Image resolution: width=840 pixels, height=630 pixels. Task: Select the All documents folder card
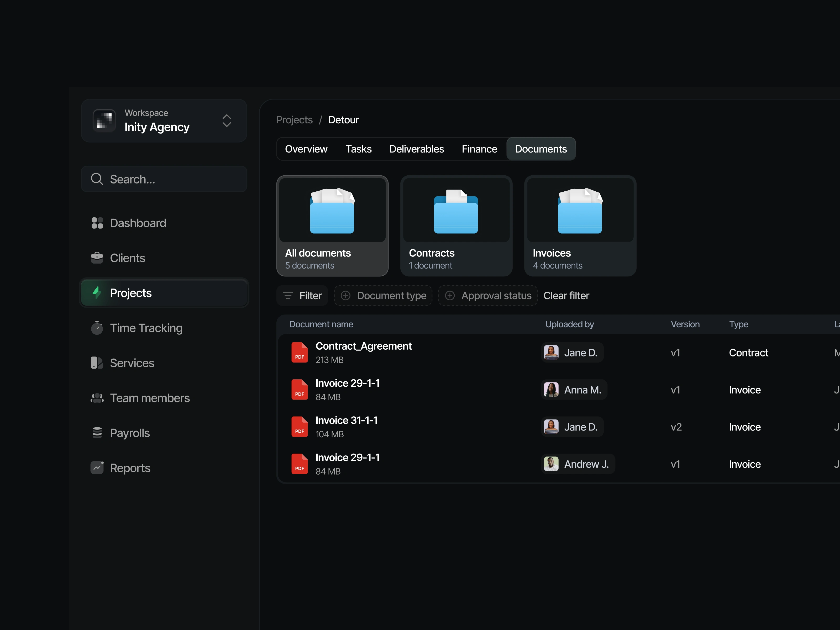pos(332,226)
